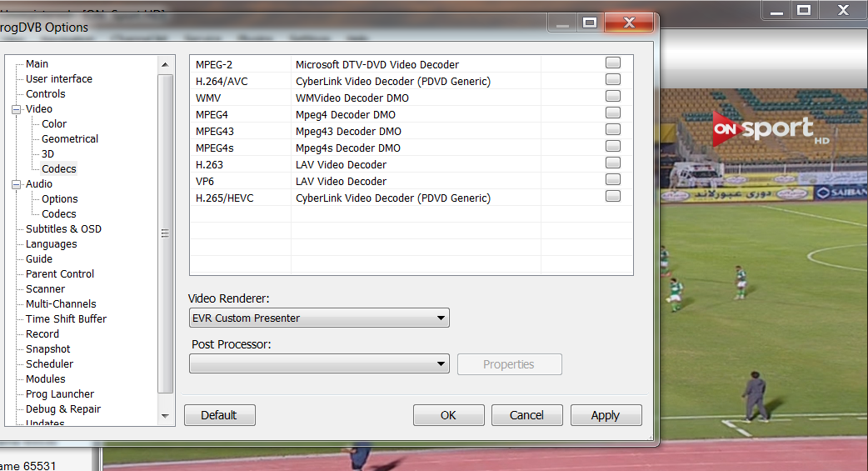Collapse the Video tree node
Image resolution: width=868 pixels, height=471 pixels.
pyautogui.click(x=16, y=109)
